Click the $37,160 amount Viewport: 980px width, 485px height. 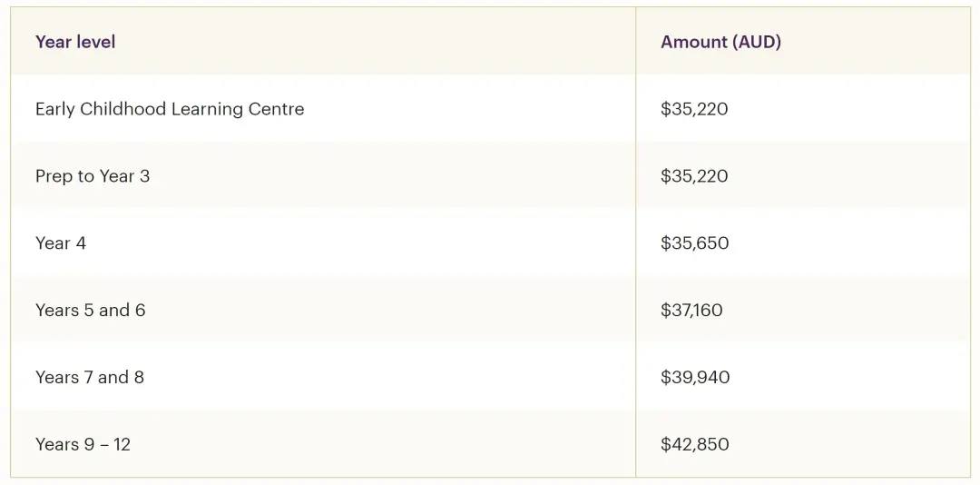point(691,311)
